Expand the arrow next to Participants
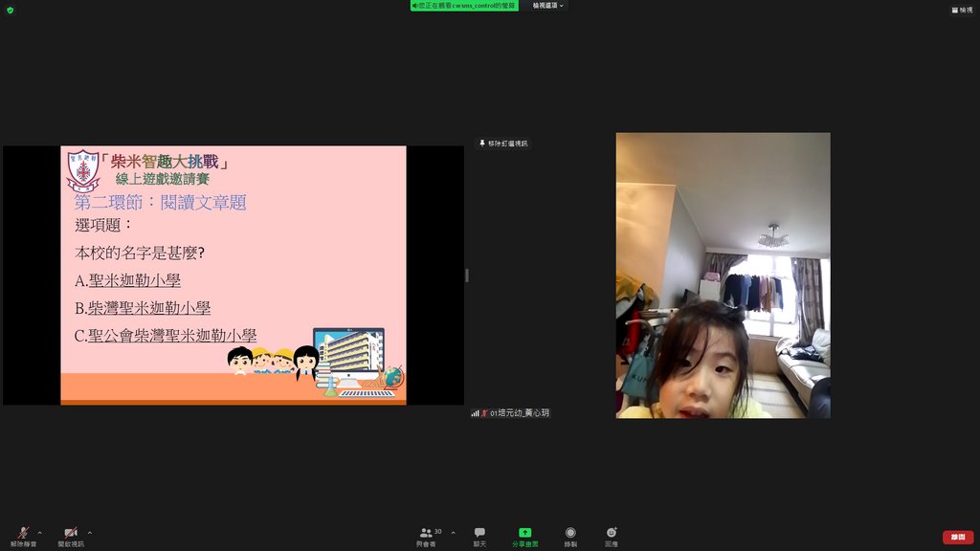Viewport: 980px width, 551px height. click(x=453, y=532)
